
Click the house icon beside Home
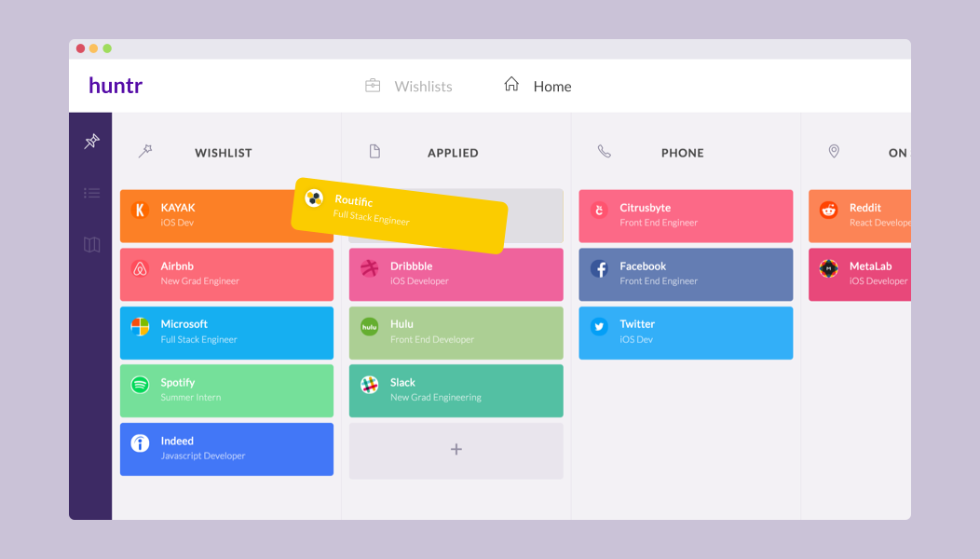[x=511, y=84]
